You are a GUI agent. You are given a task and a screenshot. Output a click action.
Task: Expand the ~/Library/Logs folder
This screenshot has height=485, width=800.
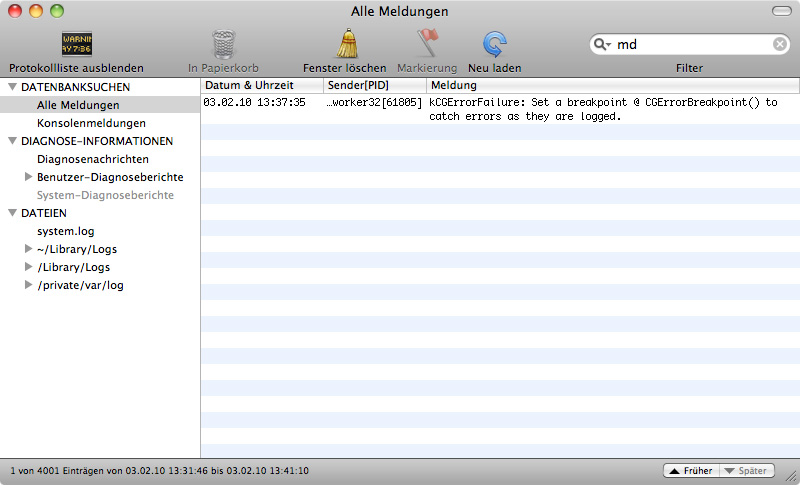pyautogui.click(x=29, y=248)
